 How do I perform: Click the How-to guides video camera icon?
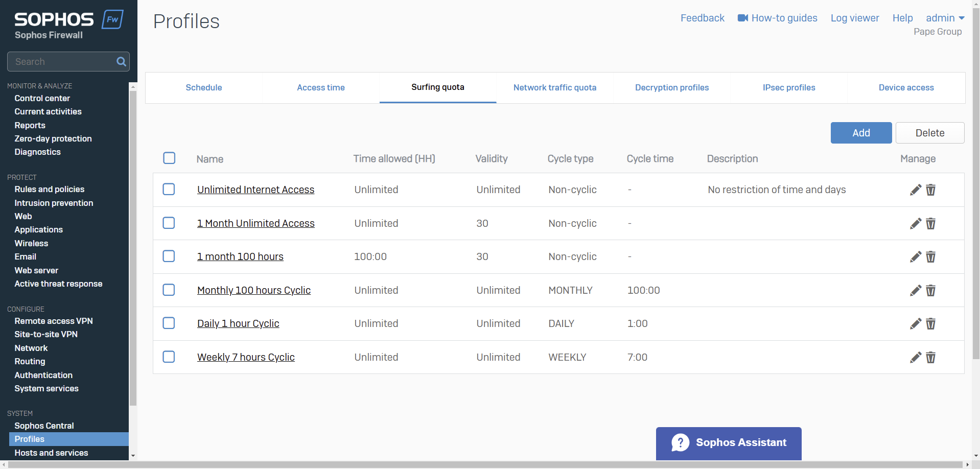click(x=743, y=18)
